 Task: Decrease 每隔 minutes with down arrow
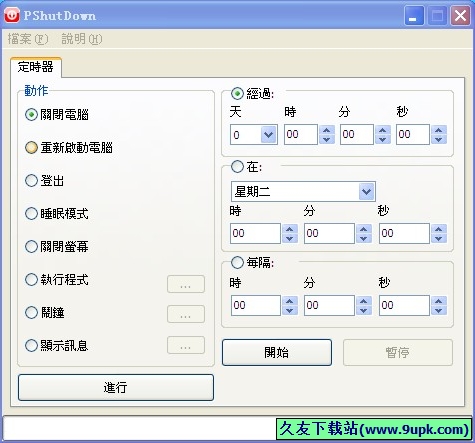(364, 310)
